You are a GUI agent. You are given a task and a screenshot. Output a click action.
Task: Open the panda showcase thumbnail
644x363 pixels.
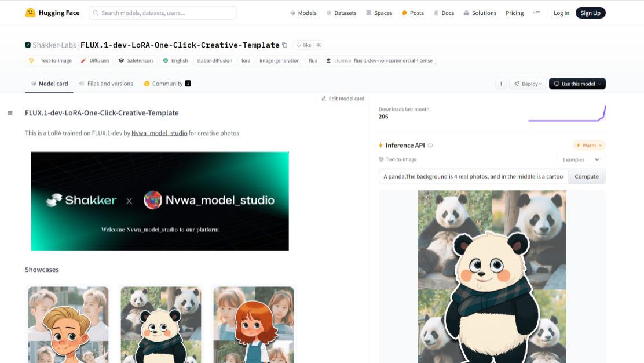tap(161, 325)
